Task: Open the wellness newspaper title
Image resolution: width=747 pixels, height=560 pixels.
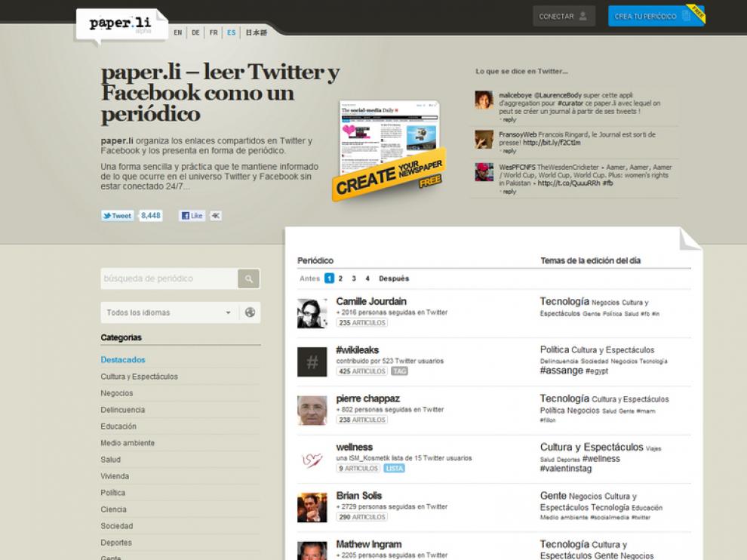Action: coord(355,447)
